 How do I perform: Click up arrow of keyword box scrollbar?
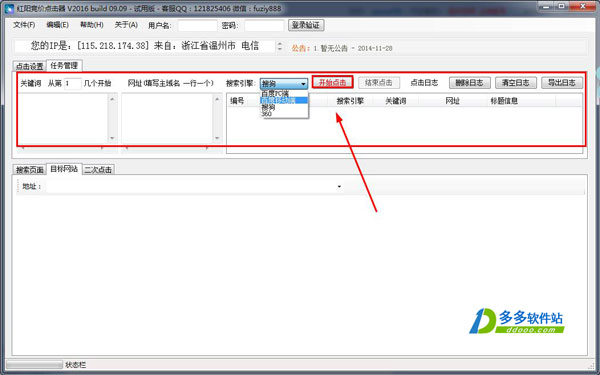click(112, 99)
